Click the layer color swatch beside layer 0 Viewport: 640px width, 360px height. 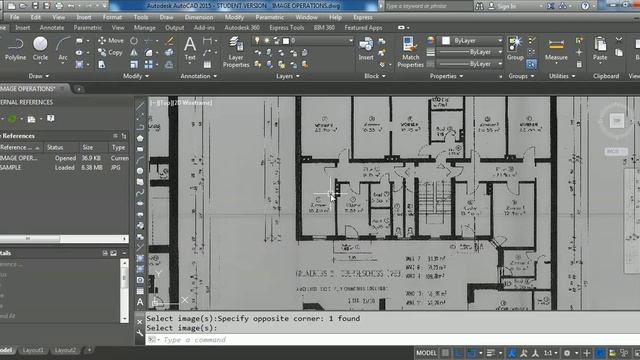pos(286,41)
